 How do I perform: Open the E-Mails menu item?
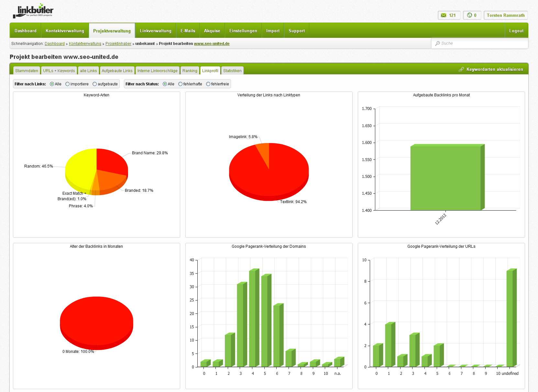click(188, 31)
